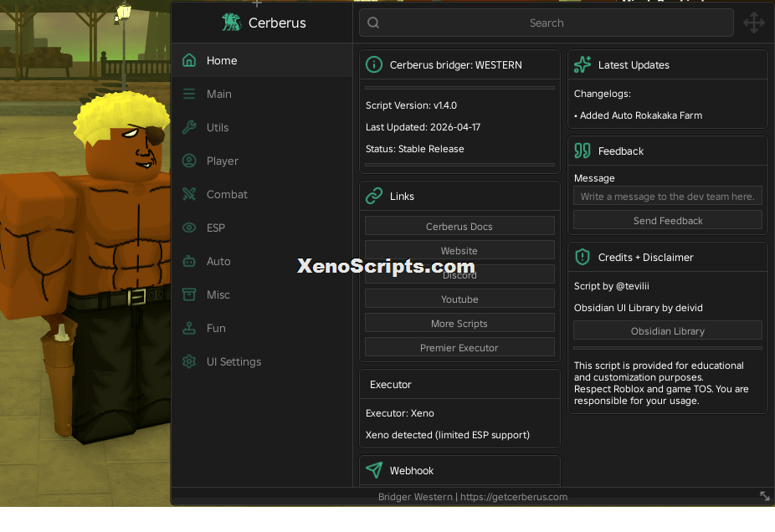The image size is (775, 532).
Task: Click the Cerberus dragon logo icon
Action: pyautogui.click(x=231, y=23)
